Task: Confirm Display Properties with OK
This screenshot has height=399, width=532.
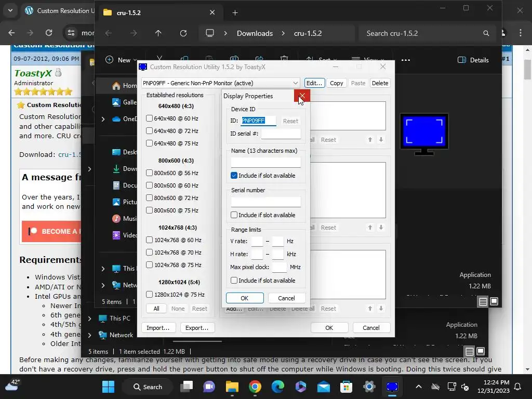Action: pos(245,298)
